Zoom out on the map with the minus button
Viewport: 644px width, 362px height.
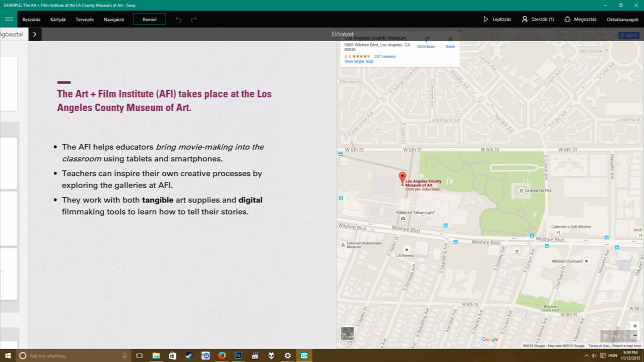tap(635, 336)
